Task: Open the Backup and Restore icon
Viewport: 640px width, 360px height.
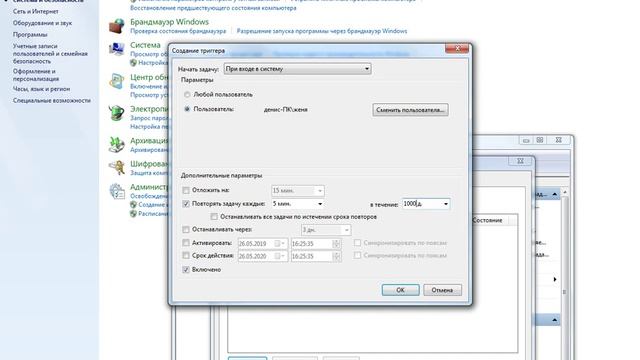Action: [116, 144]
